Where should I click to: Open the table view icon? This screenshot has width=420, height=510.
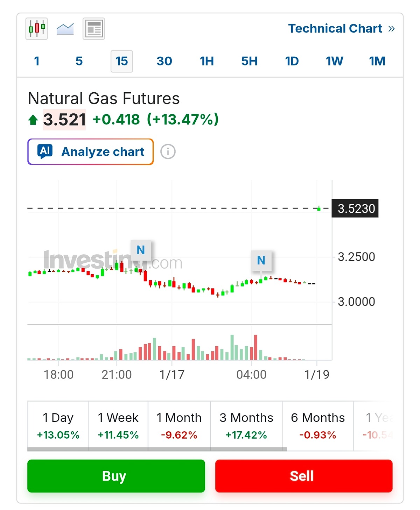[x=94, y=29]
